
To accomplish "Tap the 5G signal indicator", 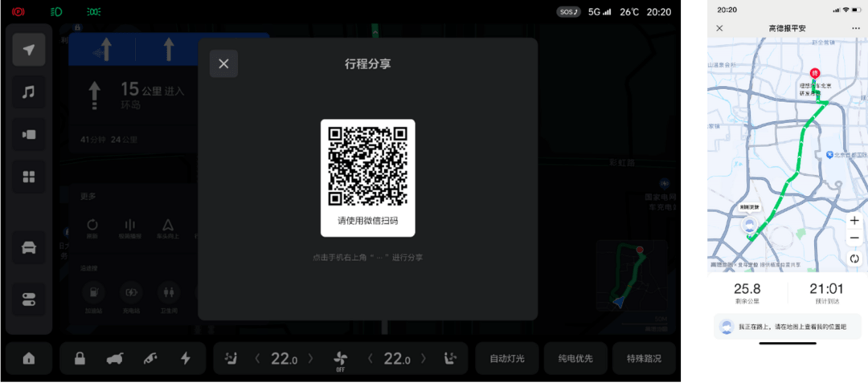I will [x=600, y=11].
